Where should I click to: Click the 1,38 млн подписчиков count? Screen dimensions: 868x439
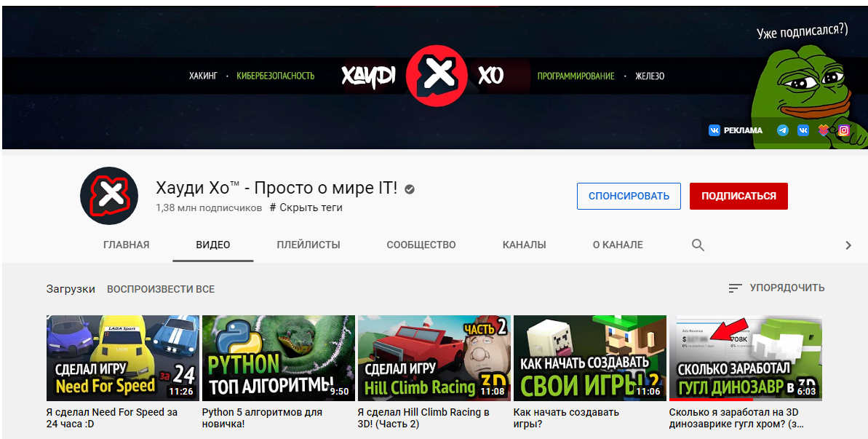point(209,208)
